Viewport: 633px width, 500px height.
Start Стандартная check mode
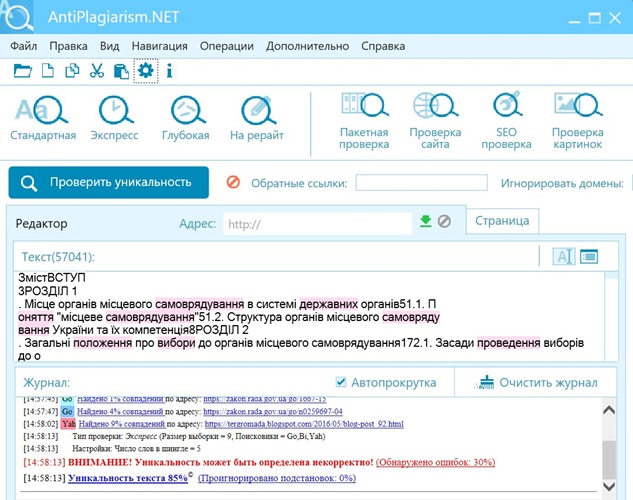pos(43,117)
